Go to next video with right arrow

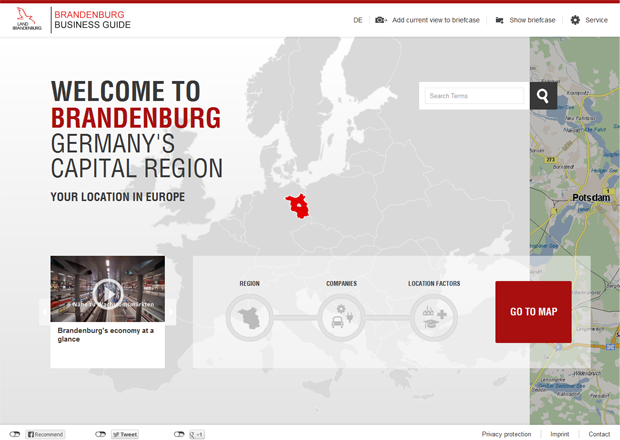[170, 312]
